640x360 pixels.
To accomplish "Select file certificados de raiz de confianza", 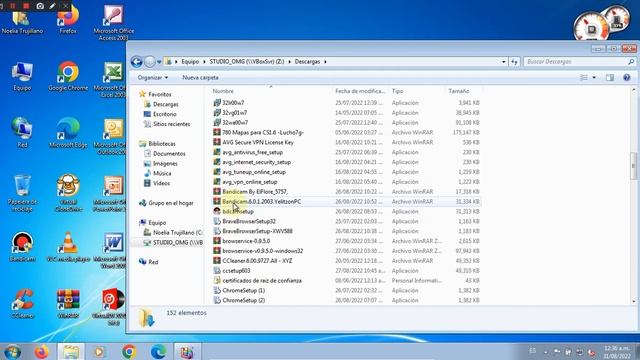I will [262, 280].
